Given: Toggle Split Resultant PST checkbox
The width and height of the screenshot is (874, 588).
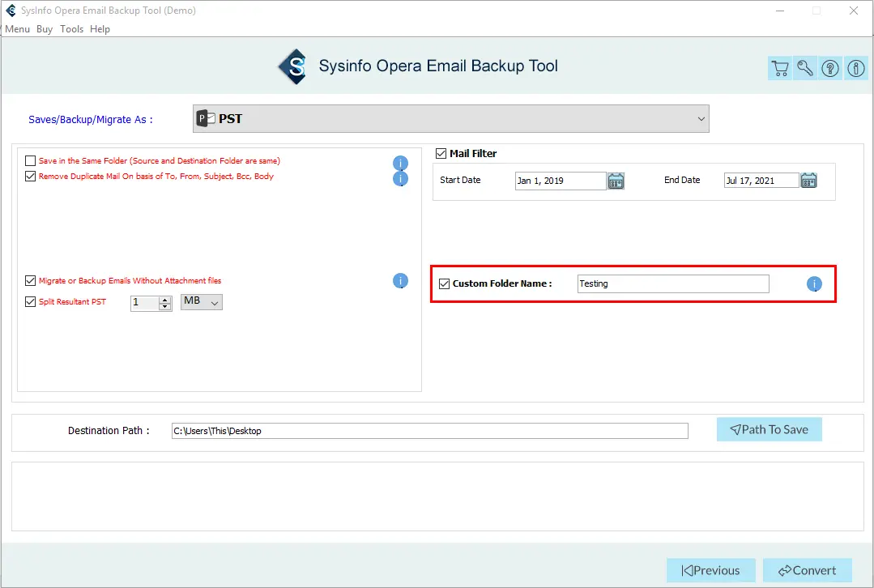Looking at the screenshot, I should [31, 302].
